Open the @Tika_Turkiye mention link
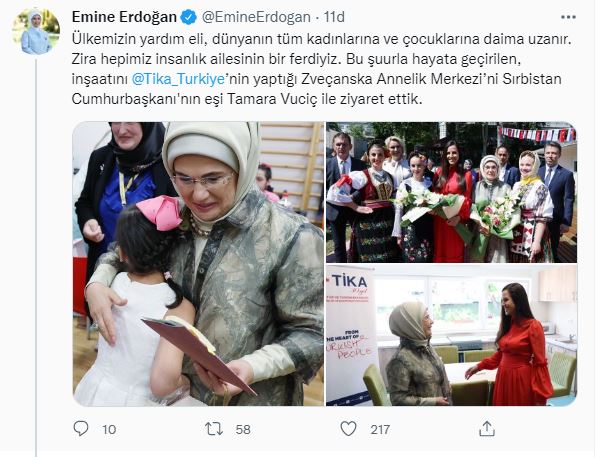The height and width of the screenshot is (457, 596). coord(178,79)
